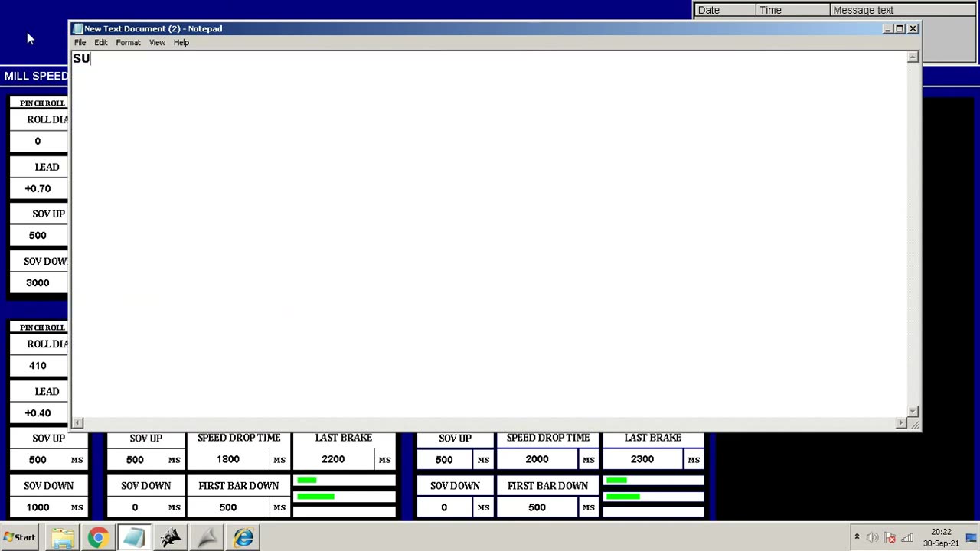Open the Action Center flag tray icon
The width and height of the screenshot is (980, 551).
890,537
